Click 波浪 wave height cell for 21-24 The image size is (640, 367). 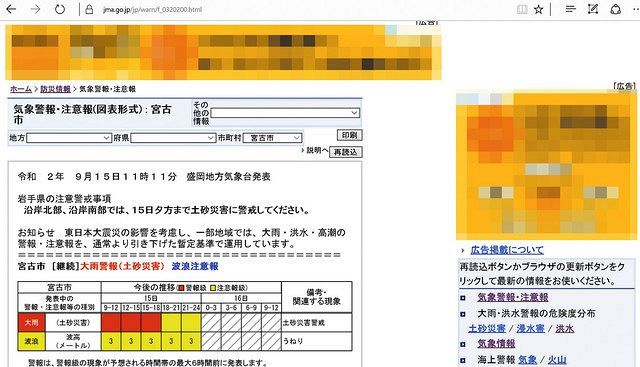coord(191,341)
